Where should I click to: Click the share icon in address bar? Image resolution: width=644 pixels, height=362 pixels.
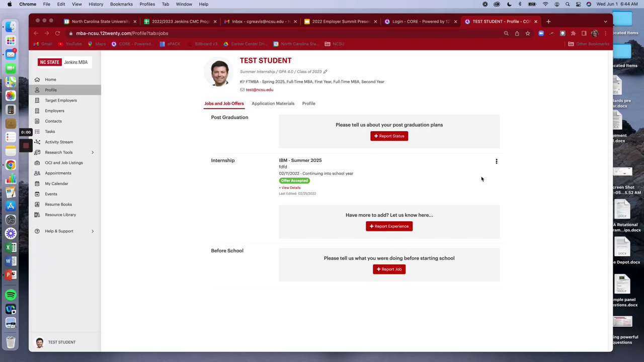coord(517,33)
